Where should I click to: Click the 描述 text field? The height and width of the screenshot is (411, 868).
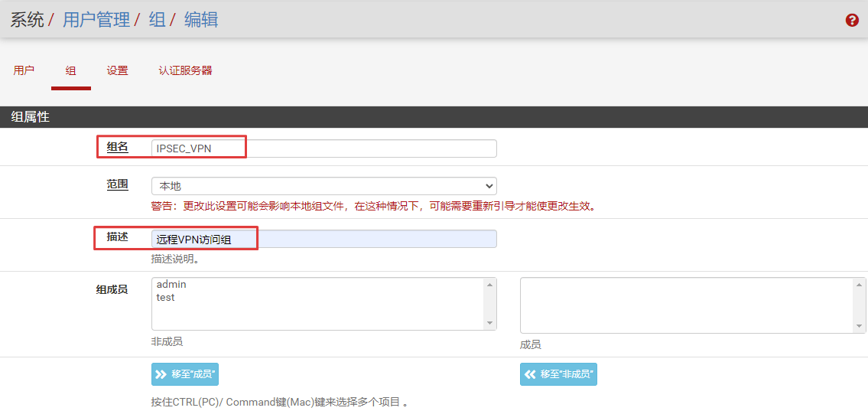[x=323, y=240]
